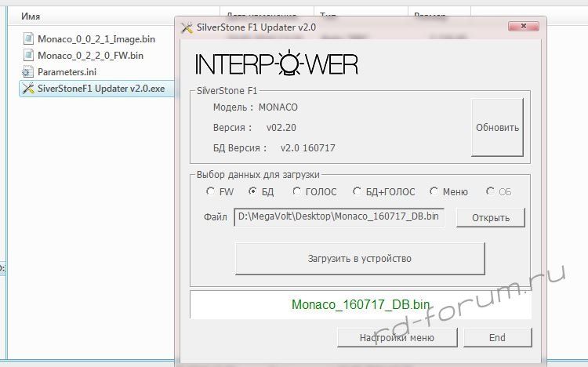Select the FW radio button
Image resolution: width=588 pixels, height=367 pixels.
210,191
